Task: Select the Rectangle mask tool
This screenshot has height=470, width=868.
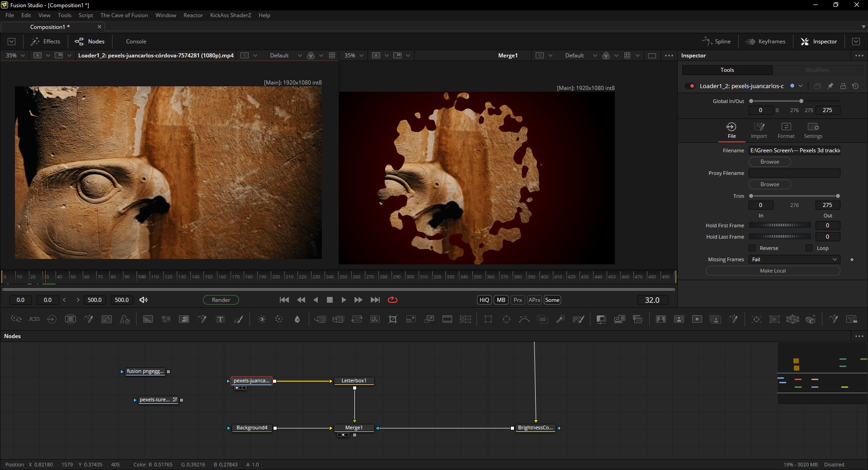Action: (488, 319)
